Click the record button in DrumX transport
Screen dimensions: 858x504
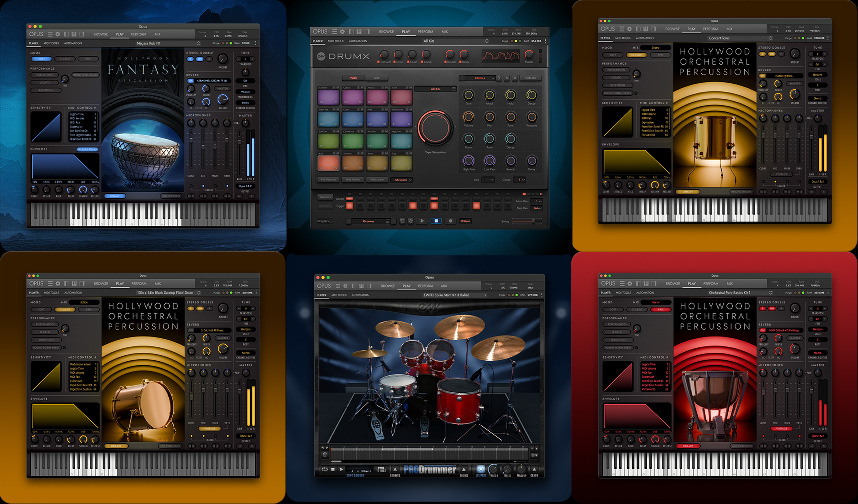pos(450,221)
